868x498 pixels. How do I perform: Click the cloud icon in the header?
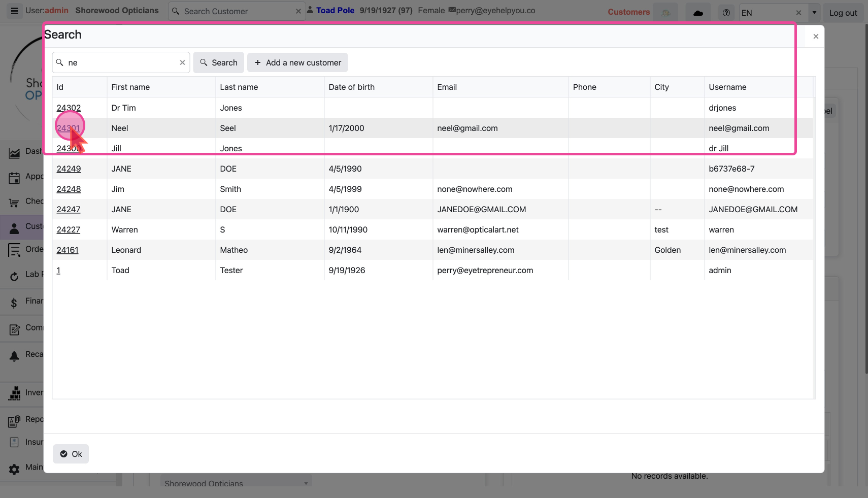point(698,13)
